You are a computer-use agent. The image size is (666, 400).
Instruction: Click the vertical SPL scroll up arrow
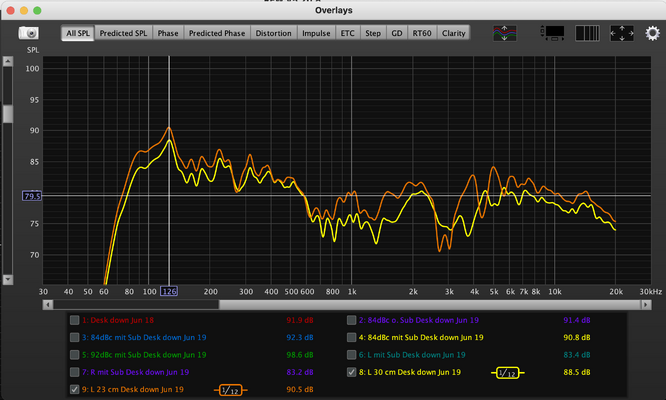8,62
